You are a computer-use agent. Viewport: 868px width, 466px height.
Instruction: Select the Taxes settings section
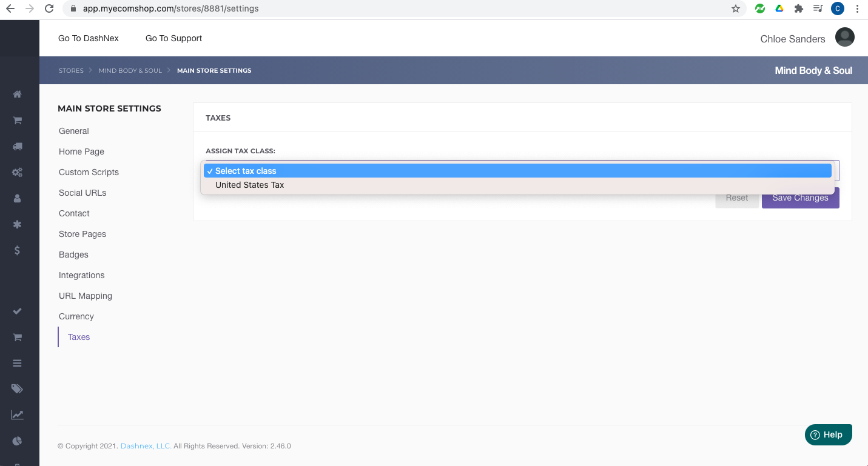coord(79,337)
